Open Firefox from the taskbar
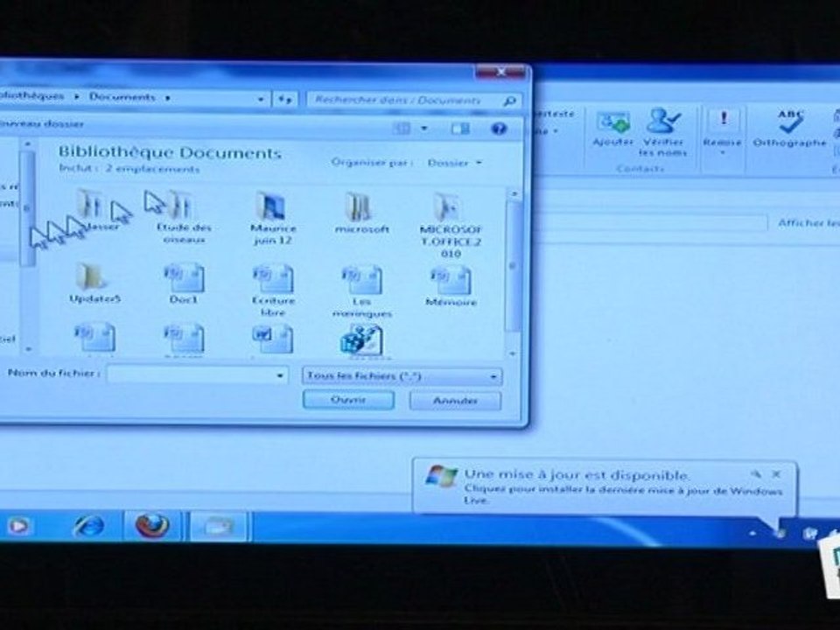This screenshot has height=630, width=840. [x=152, y=526]
